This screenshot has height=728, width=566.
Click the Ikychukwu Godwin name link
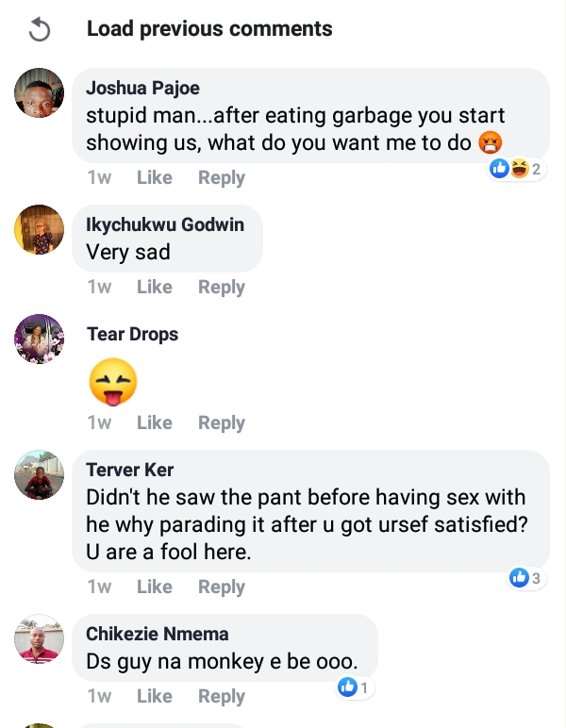coord(165,224)
